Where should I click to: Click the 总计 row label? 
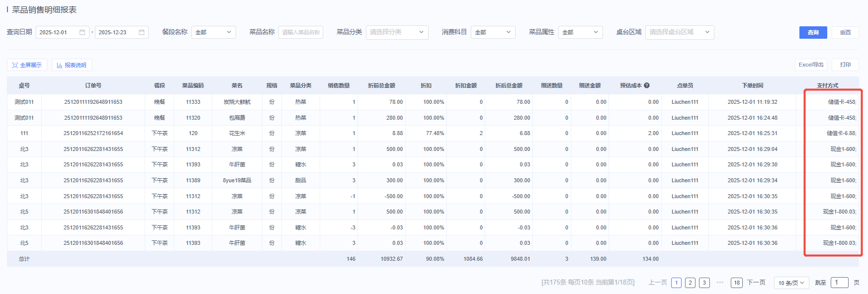pyautogui.click(x=24, y=259)
